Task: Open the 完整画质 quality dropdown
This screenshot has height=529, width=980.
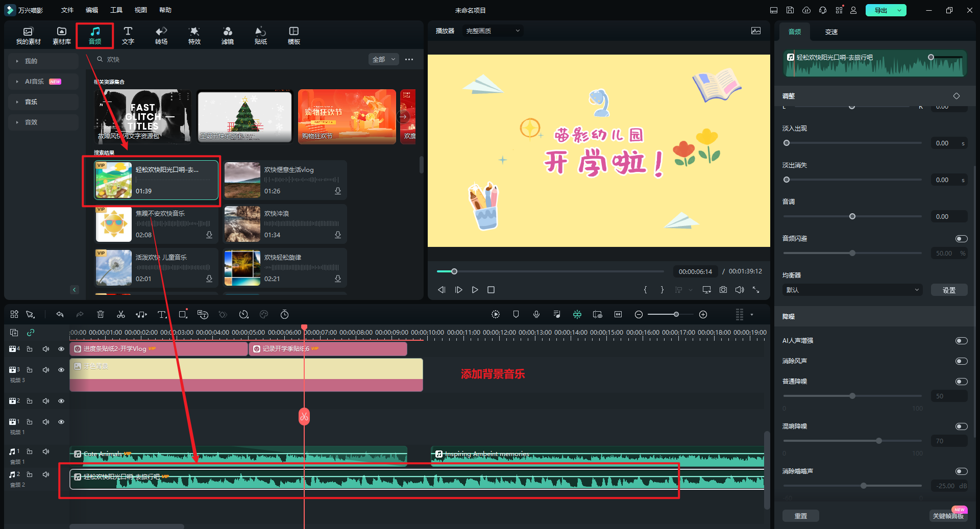Action: pyautogui.click(x=493, y=31)
